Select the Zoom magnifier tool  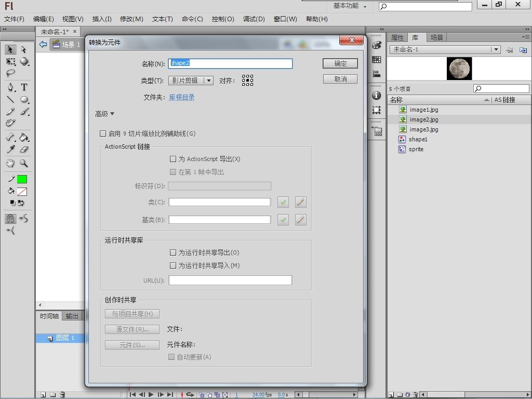tap(24, 163)
